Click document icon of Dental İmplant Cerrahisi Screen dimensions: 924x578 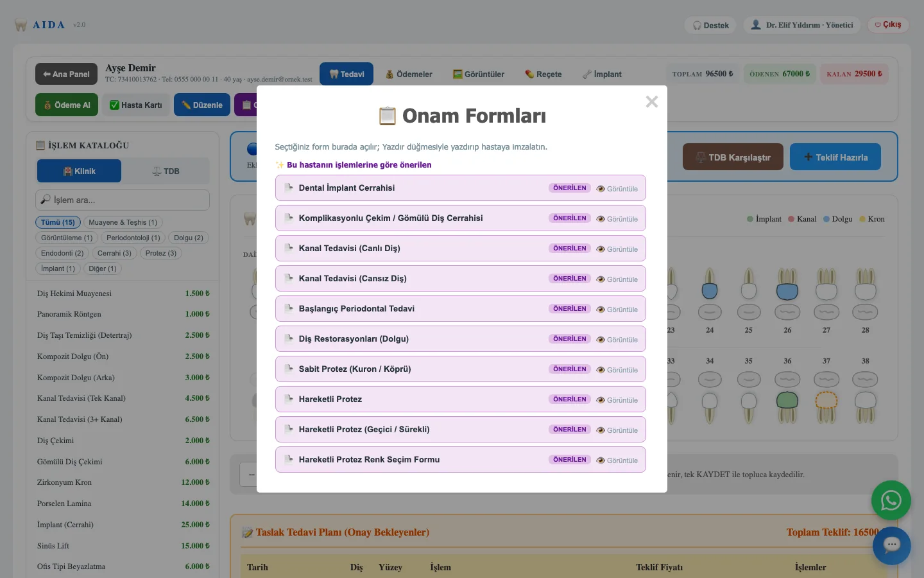289,188
